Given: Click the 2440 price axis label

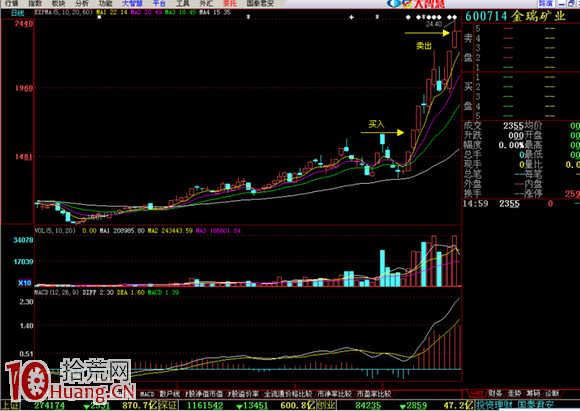Looking at the screenshot, I should [x=24, y=24].
